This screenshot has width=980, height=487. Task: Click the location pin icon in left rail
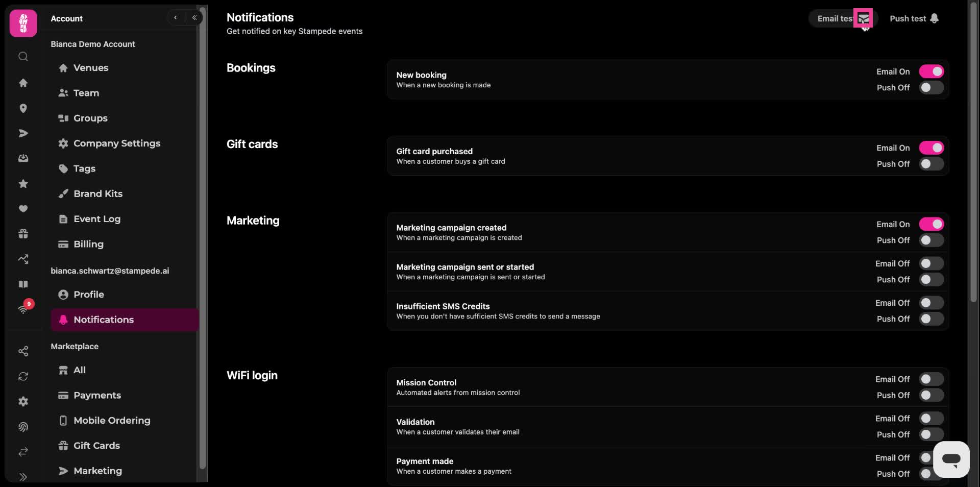click(23, 108)
